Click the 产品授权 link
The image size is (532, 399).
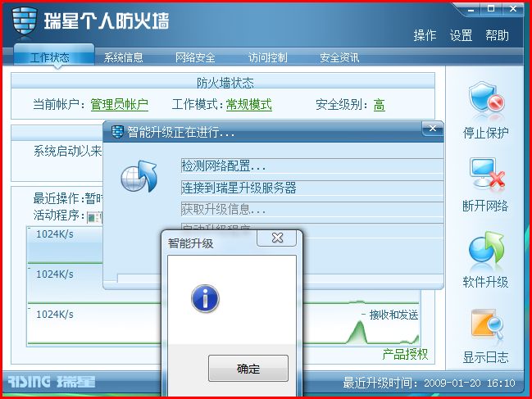tap(405, 354)
